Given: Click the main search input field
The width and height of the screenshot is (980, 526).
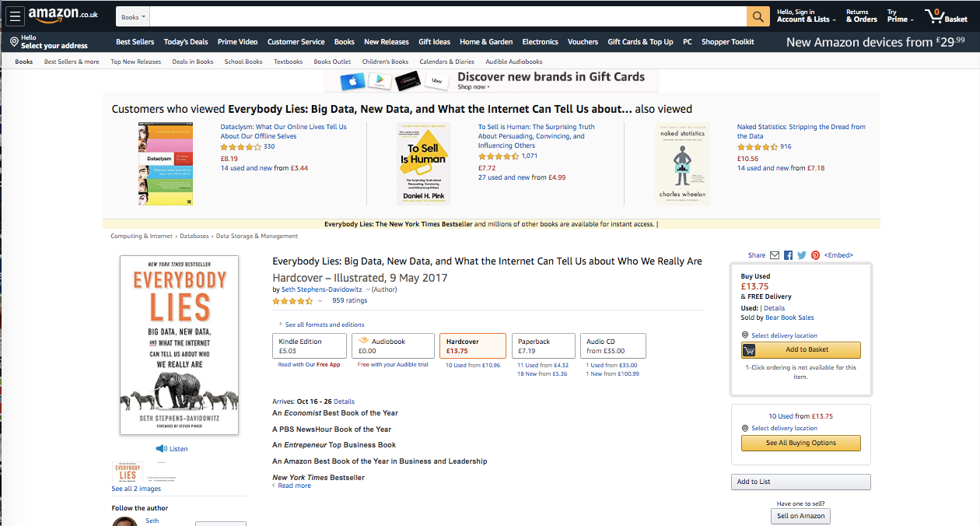Looking at the screenshot, I should (x=448, y=16).
